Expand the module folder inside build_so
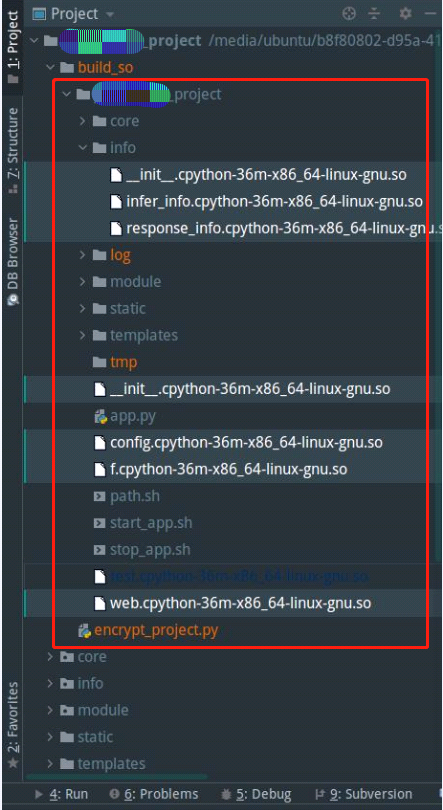The image size is (443, 810). click(82, 282)
